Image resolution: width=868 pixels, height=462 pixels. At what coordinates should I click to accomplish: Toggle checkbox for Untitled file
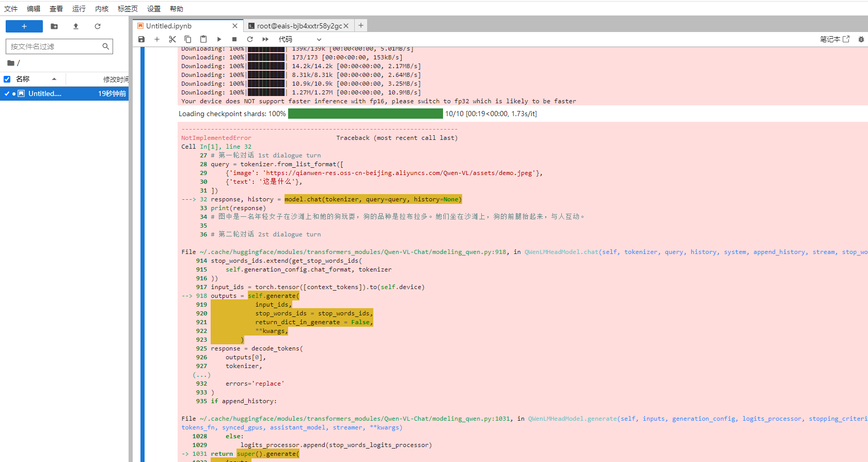[7, 93]
